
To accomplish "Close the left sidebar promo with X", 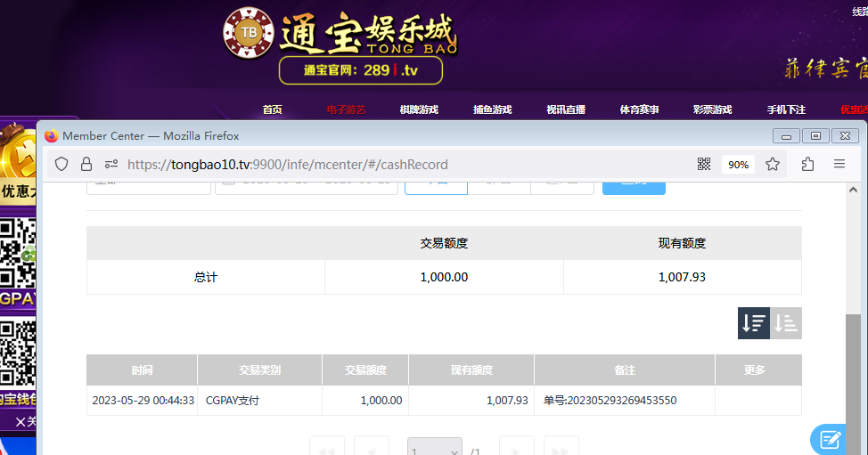I will 21,422.
